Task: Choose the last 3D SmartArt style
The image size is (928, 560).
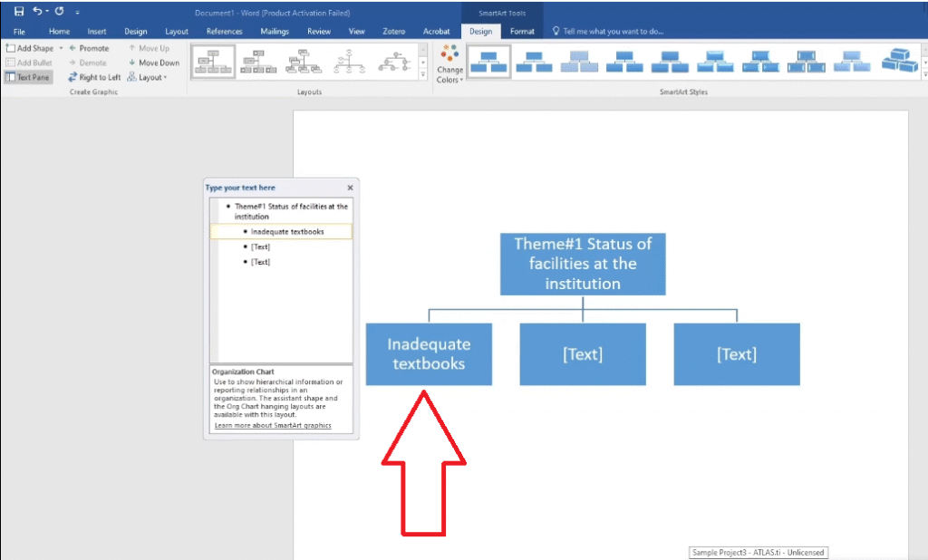Action: click(901, 62)
